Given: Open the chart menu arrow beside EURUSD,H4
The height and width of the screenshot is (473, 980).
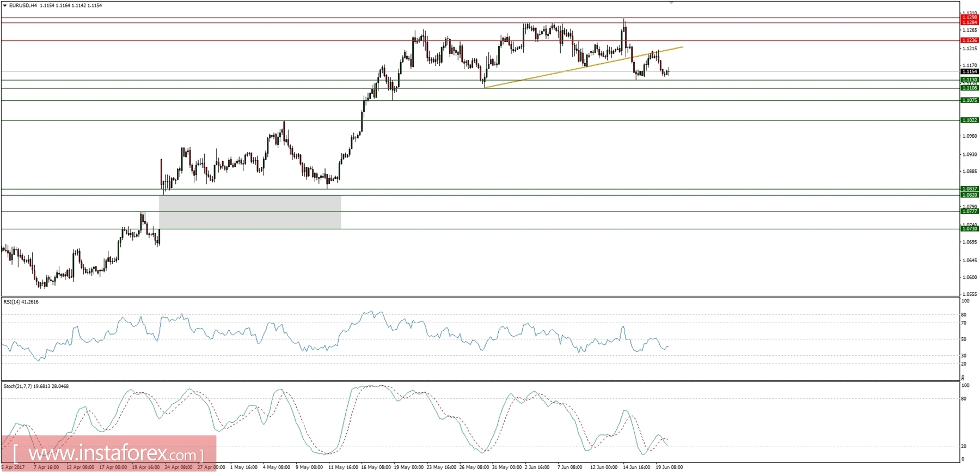Looking at the screenshot, I should 5,5.
